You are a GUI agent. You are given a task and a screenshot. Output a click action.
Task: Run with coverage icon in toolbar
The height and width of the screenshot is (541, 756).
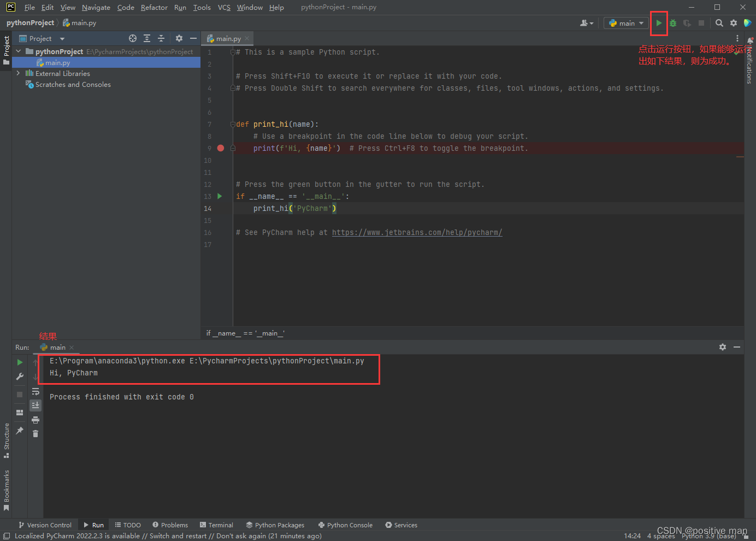687,23
